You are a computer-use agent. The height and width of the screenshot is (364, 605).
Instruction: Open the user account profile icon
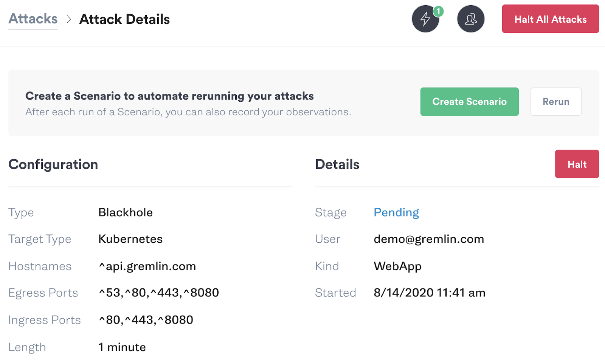pos(471,19)
